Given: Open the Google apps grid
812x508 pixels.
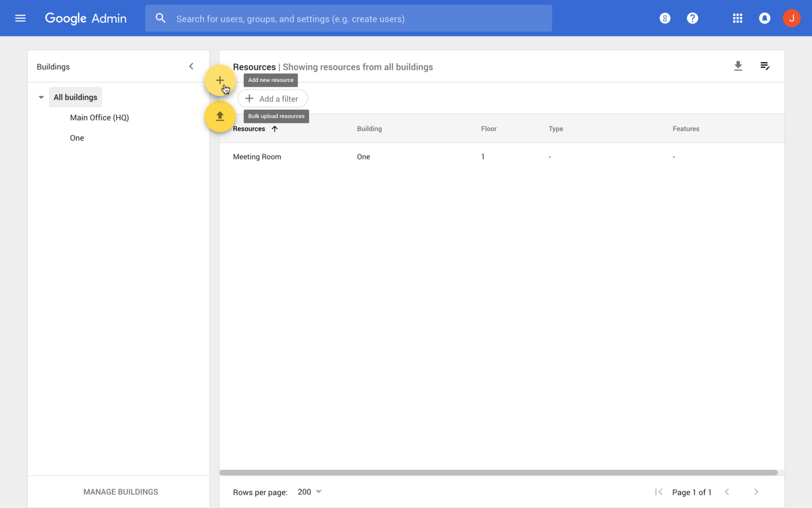Looking at the screenshot, I should coord(737,18).
